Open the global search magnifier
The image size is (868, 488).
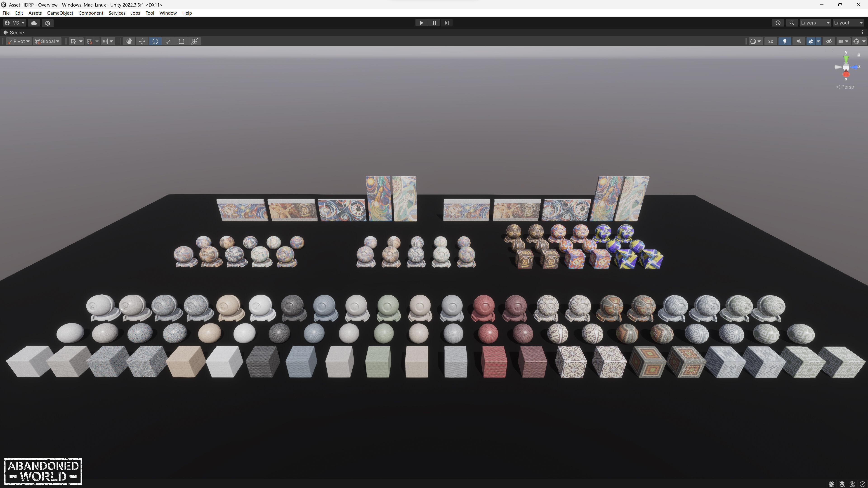tap(792, 23)
